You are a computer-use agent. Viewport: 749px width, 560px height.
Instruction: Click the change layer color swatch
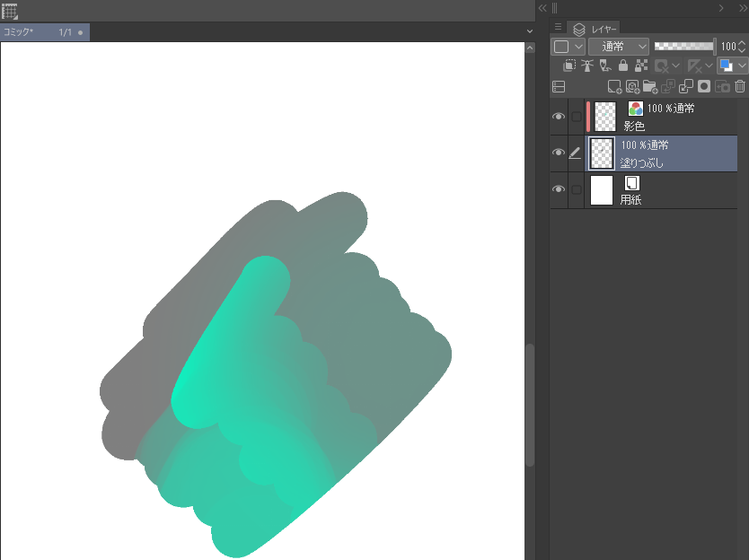[726, 66]
